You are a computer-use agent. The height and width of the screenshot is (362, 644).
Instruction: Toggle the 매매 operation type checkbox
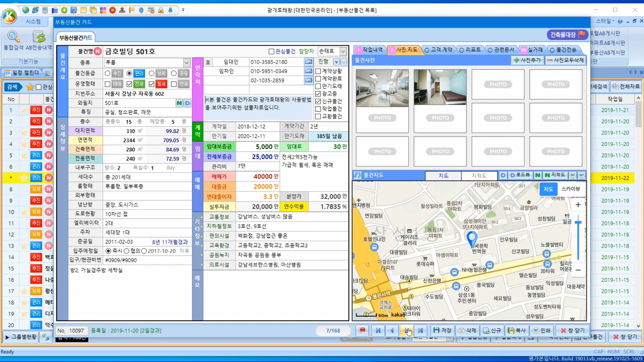coord(108,84)
